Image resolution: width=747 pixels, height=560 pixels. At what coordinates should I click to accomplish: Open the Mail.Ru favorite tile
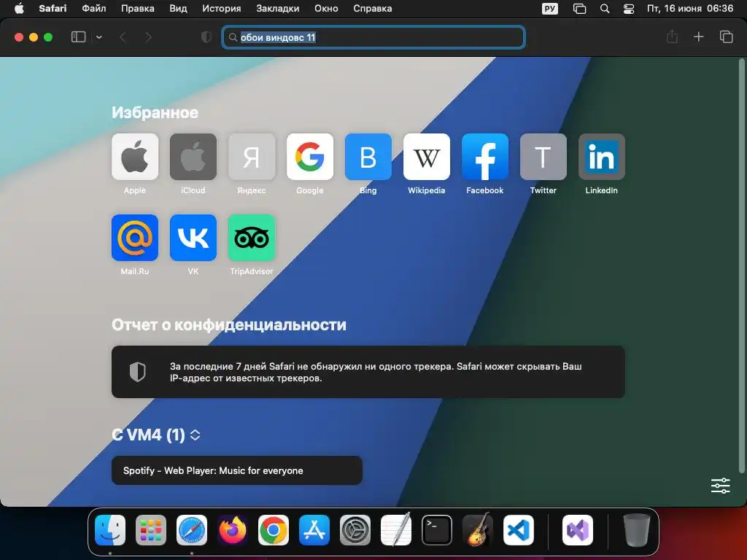click(135, 238)
